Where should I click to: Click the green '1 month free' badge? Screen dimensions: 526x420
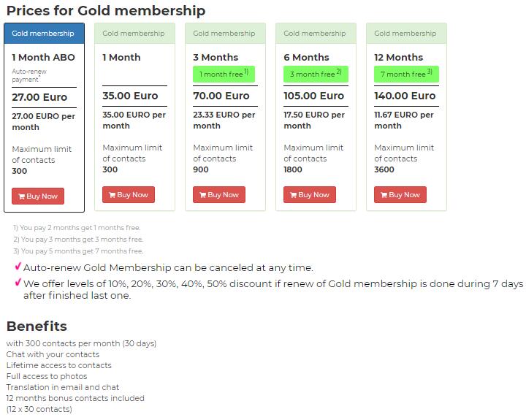[x=224, y=74]
